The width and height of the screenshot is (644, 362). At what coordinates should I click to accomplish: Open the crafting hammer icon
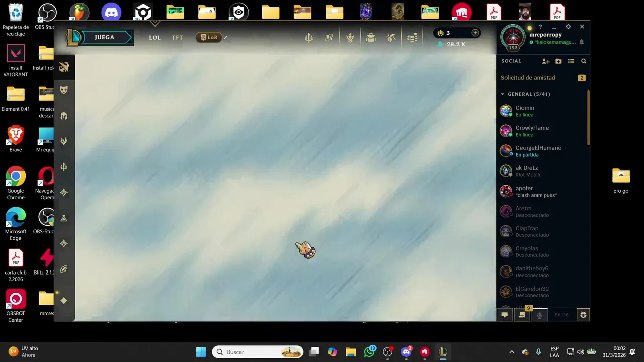point(391,38)
